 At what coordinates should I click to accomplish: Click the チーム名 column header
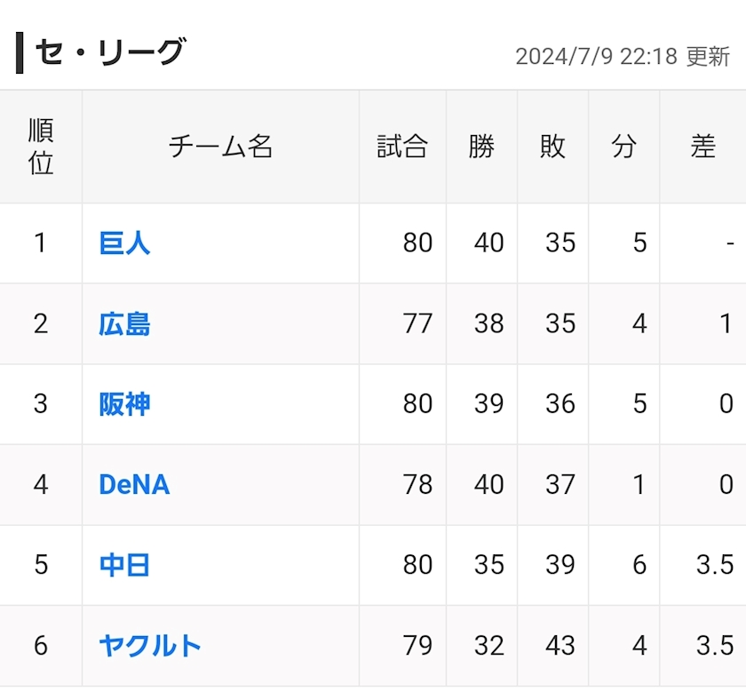point(220,147)
